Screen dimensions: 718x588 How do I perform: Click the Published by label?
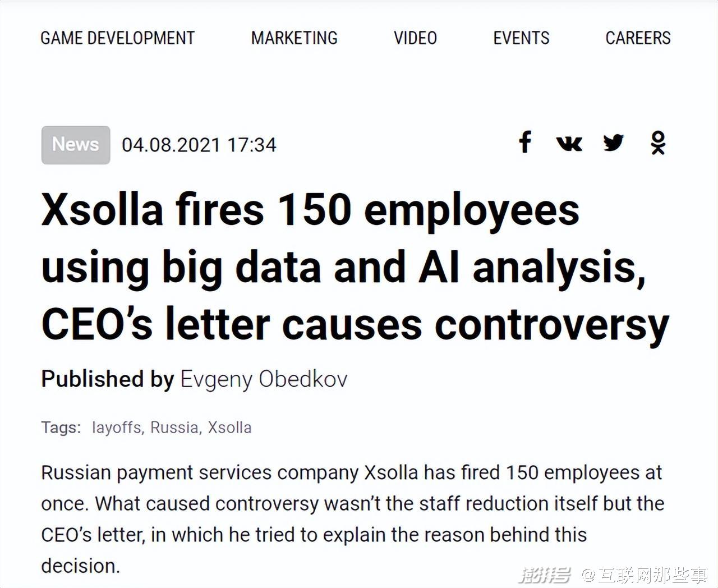click(x=107, y=379)
